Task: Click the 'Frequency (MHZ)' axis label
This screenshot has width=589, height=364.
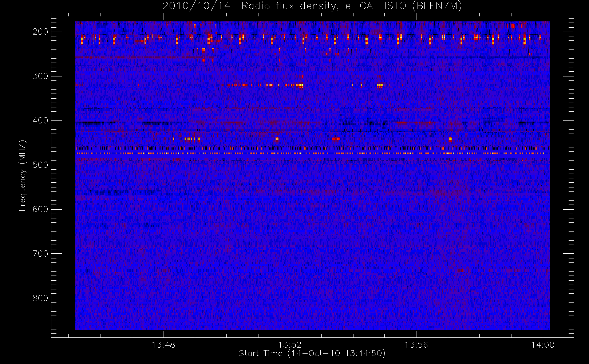Action: [x=23, y=175]
